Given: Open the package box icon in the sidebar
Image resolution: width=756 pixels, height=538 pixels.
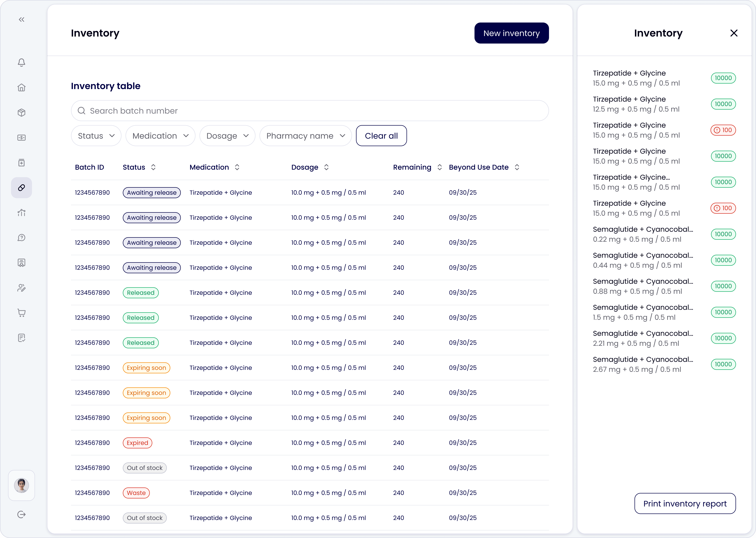Looking at the screenshot, I should [21, 113].
